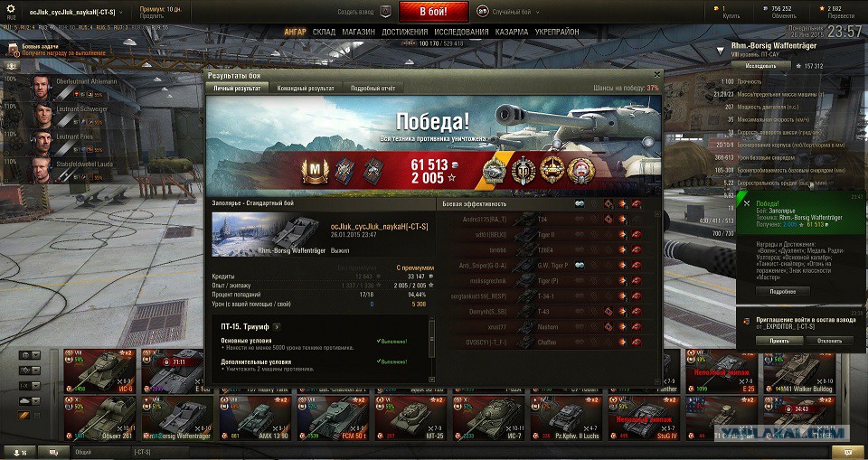Image resolution: width=868 pixels, height=460 pixels.
Task: Select the ИС-6 tank thumbnail
Action: (x=99, y=371)
